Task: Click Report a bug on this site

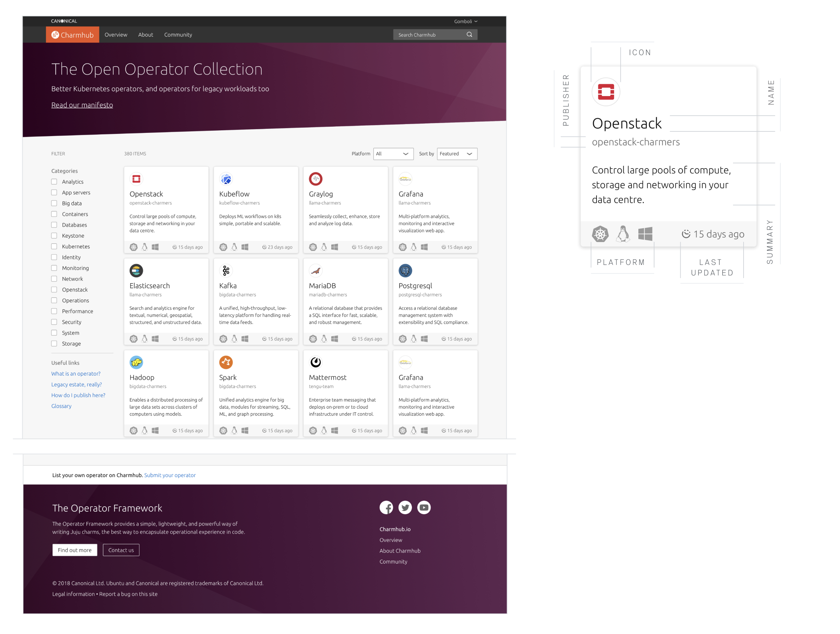Action: [128, 594]
